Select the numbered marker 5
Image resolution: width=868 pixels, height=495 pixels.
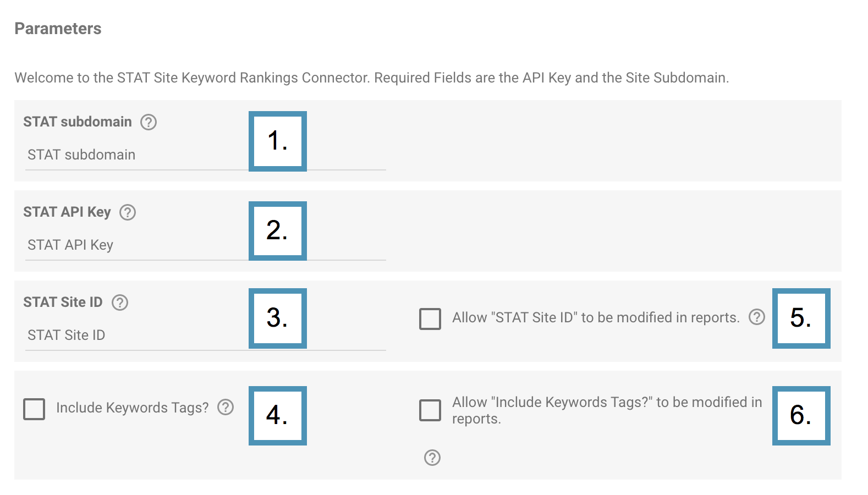(802, 318)
